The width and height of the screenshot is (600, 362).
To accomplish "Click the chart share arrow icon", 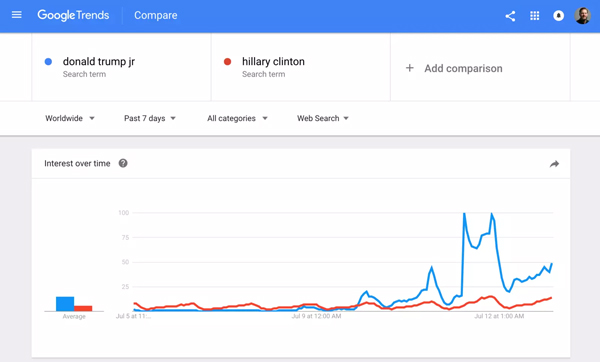I will 554,164.
